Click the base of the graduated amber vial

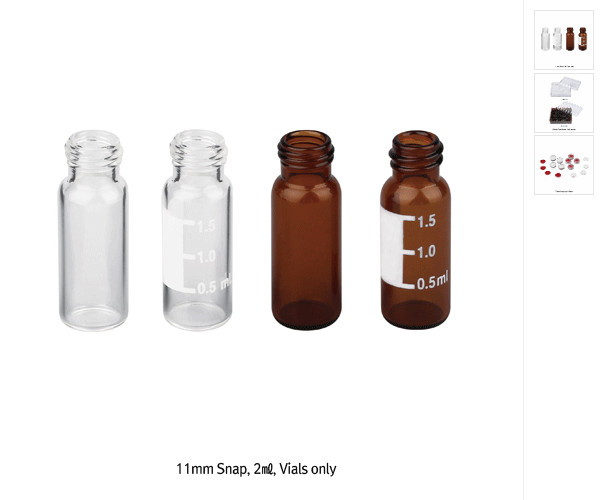click(416, 315)
